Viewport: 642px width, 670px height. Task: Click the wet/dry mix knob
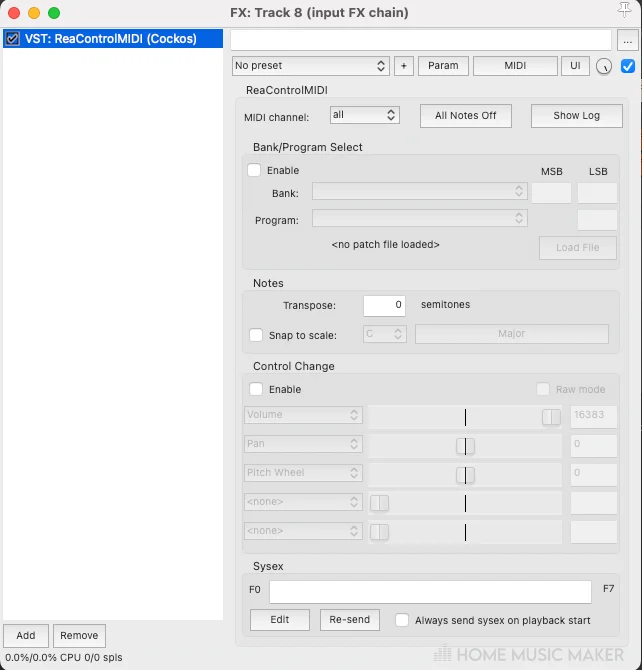[x=604, y=66]
